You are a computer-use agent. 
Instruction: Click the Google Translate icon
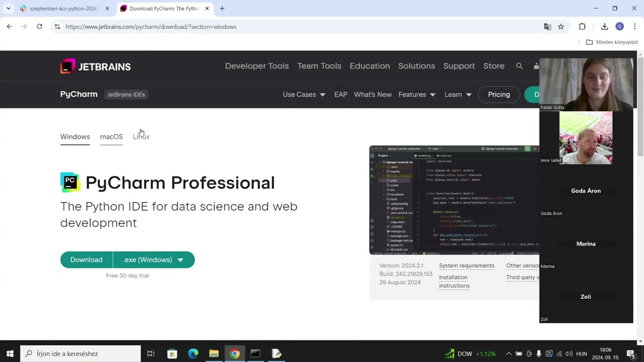547,27
